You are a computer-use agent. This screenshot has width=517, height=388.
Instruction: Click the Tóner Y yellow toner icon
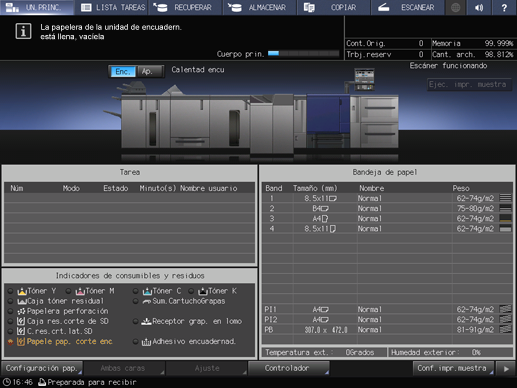click(22, 291)
